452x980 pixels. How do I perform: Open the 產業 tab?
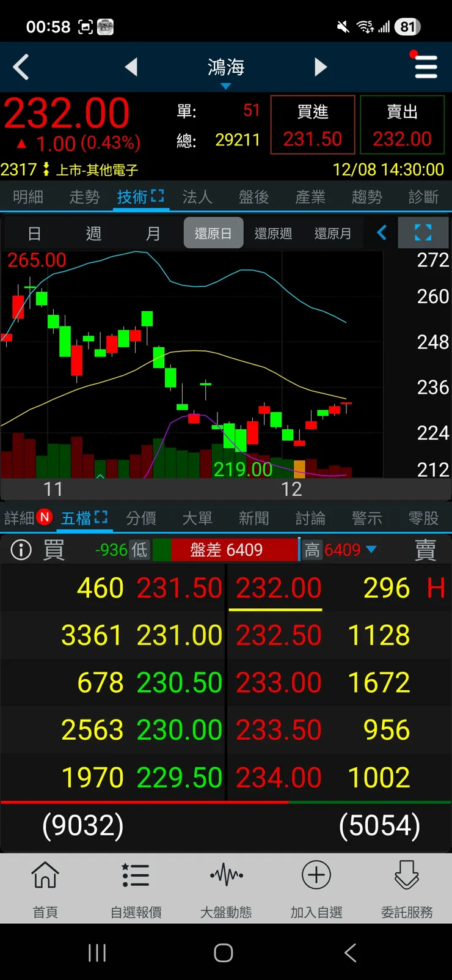310,197
